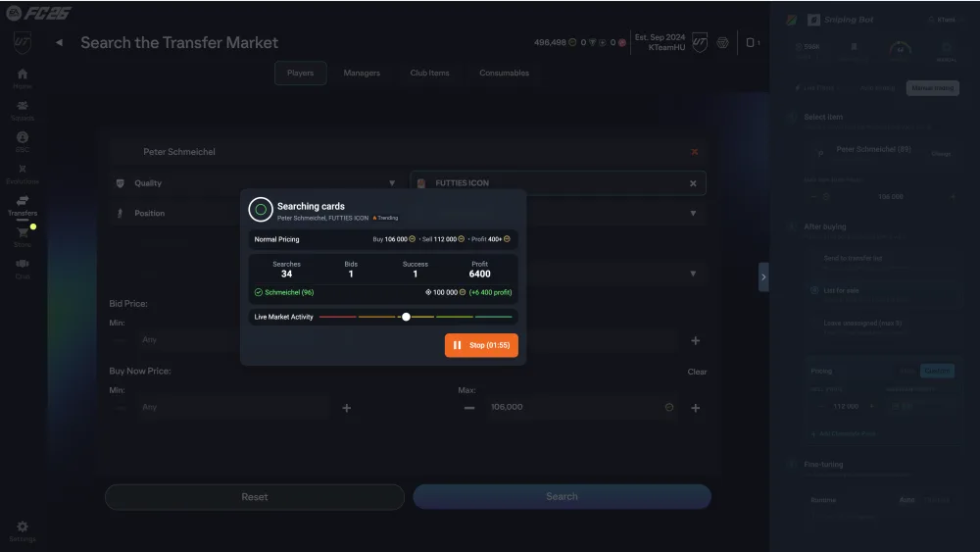Click the club UT crest badge in header
Screen dimensions: 980x552
700,42
